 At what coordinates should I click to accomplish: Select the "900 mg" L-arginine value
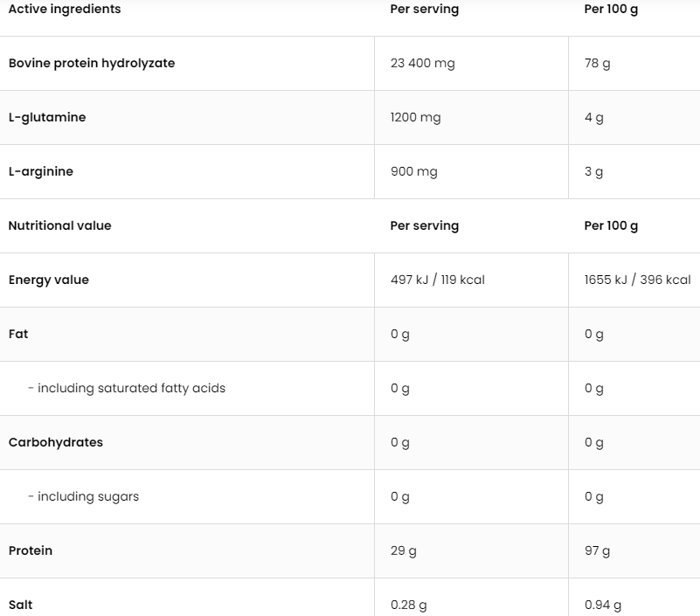(x=414, y=171)
